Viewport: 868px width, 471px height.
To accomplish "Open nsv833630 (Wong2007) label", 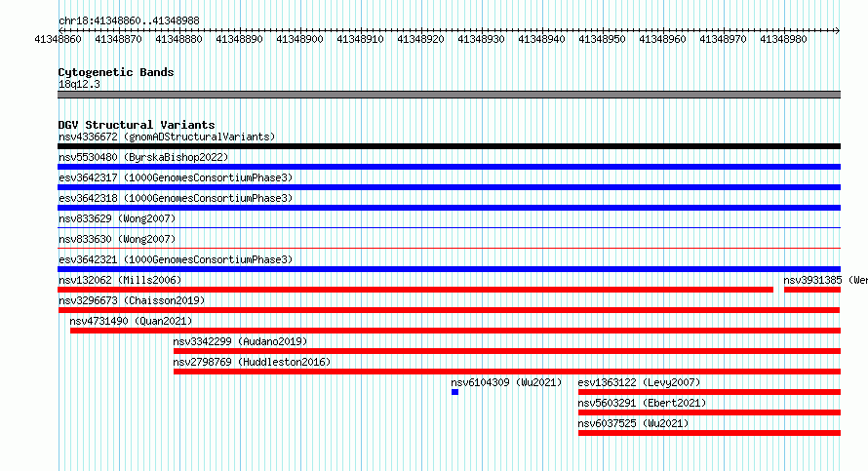I will [x=117, y=239].
